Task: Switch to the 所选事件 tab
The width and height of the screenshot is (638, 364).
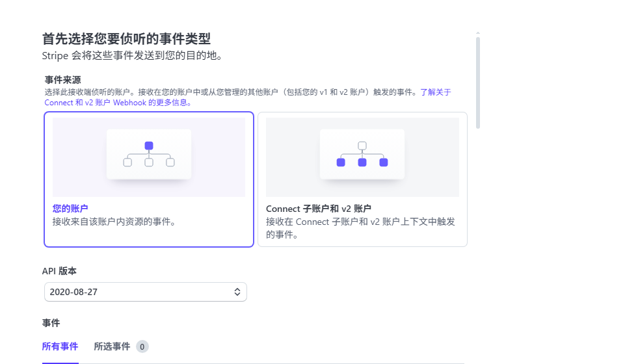Action: pyautogui.click(x=112, y=346)
